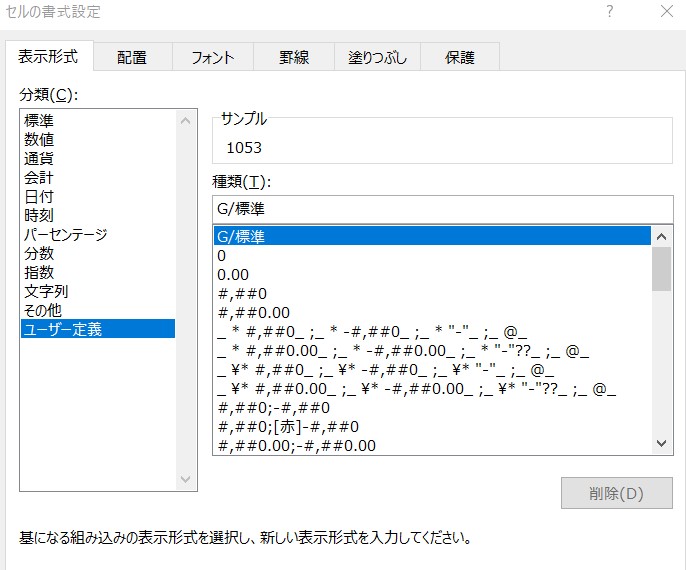Close the セルの書式設定 dialog
Image resolution: width=686 pixels, height=570 pixels.
(667, 11)
